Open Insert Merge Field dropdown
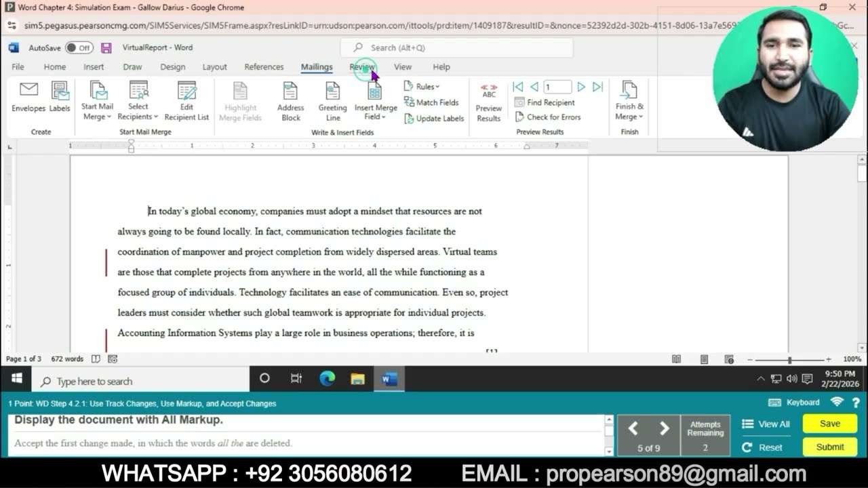868x488 pixels. pyautogui.click(x=375, y=101)
